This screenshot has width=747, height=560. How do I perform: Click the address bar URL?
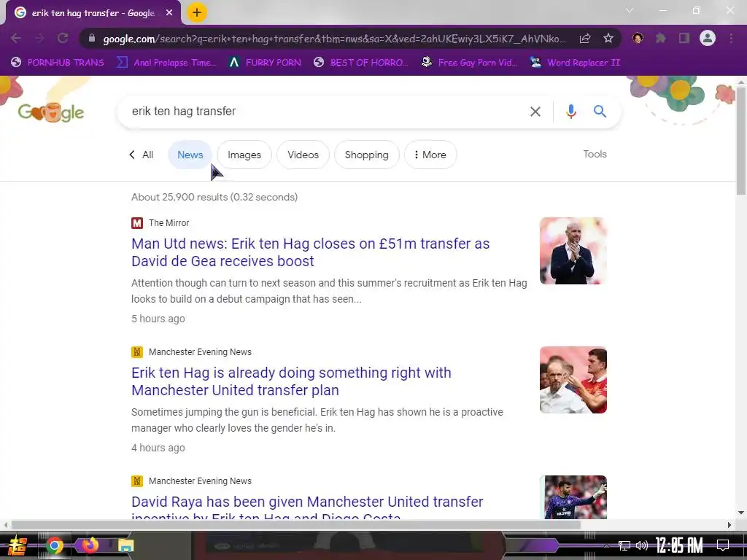pyautogui.click(x=334, y=39)
